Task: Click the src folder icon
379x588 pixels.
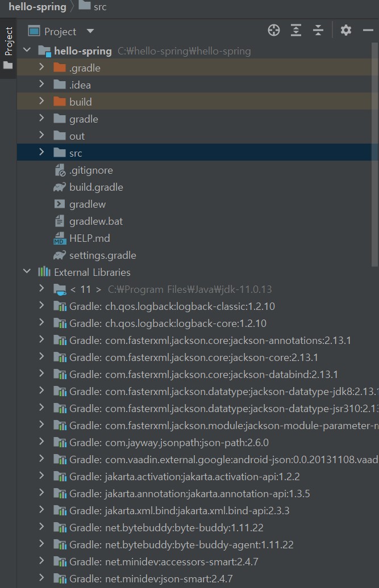Action: 60,153
